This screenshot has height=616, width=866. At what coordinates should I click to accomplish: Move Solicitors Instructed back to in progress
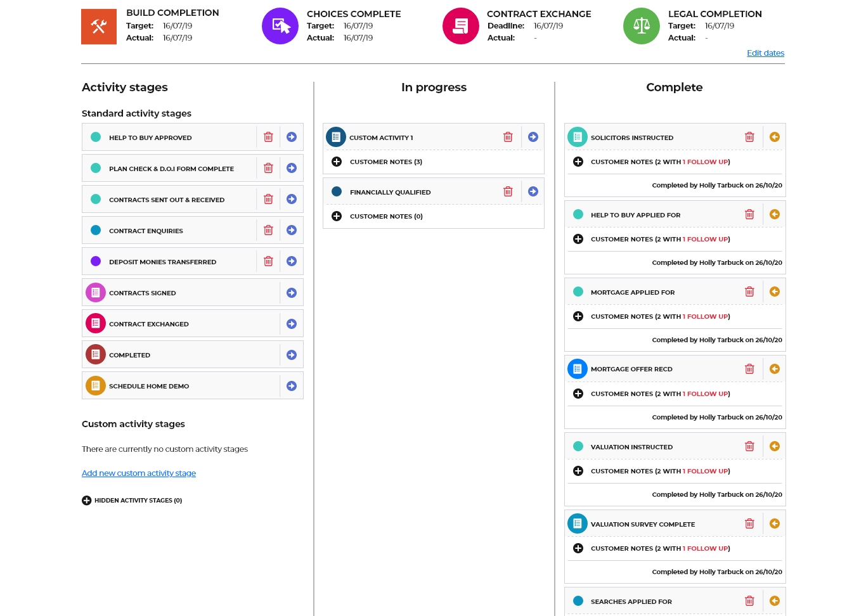tap(775, 137)
